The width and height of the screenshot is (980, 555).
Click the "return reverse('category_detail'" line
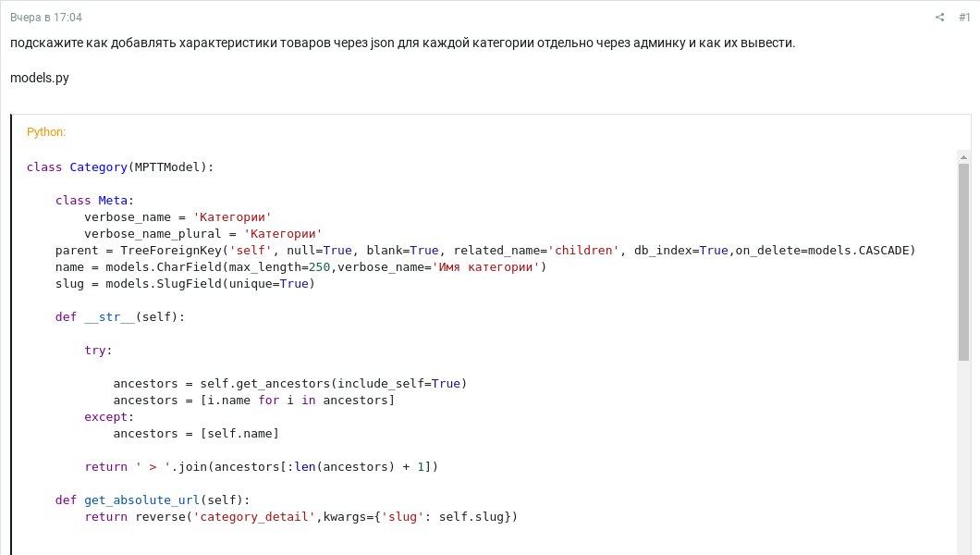pos(300,517)
